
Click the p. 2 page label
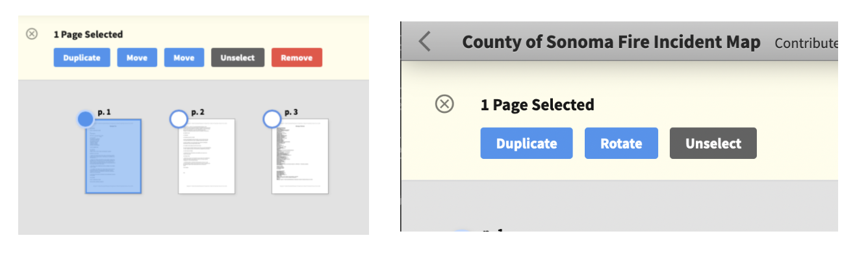click(x=198, y=112)
